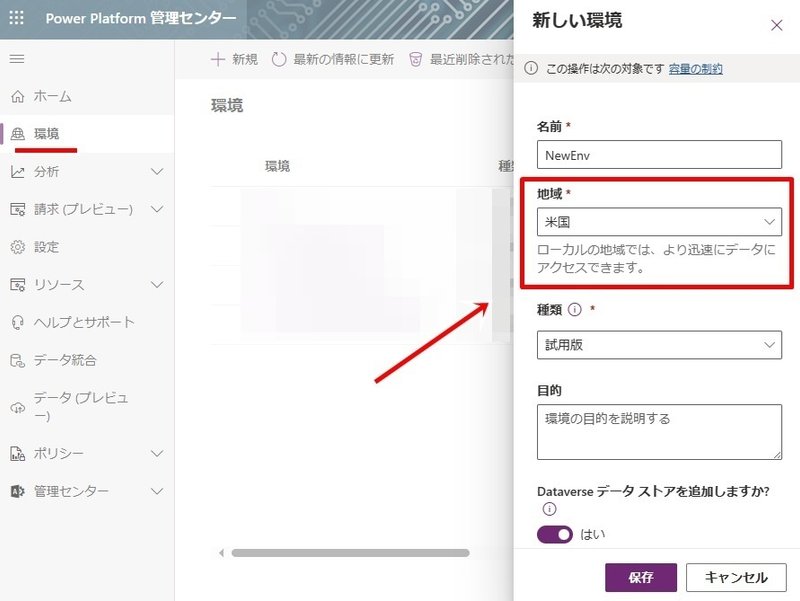This screenshot has width=800, height=601.
Task: Click the Admin centers icon
Action: pos(17,491)
